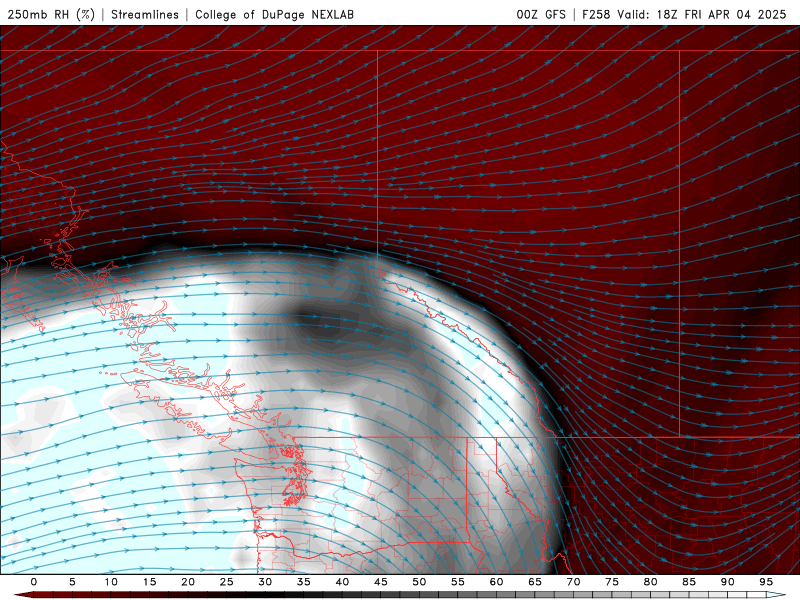Click the '45' value on color scale
The height and width of the screenshot is (600, 800).
381,582
